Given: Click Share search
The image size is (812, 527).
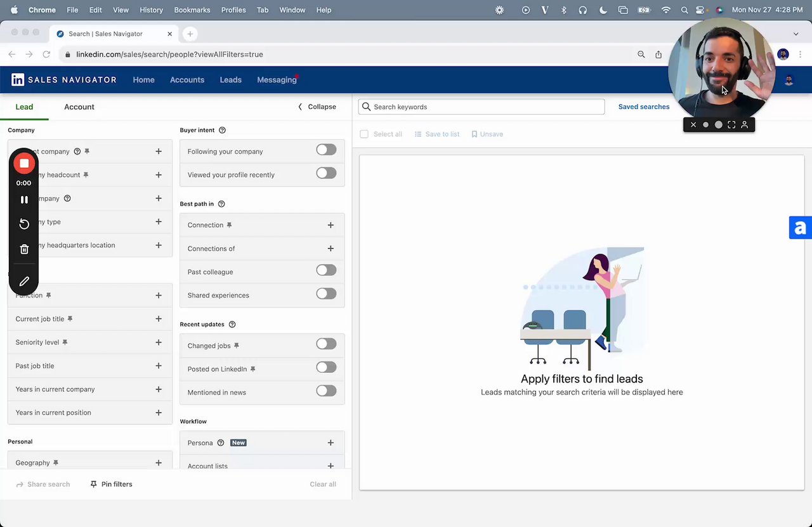Looking at the screenshot, I should 43,485.
